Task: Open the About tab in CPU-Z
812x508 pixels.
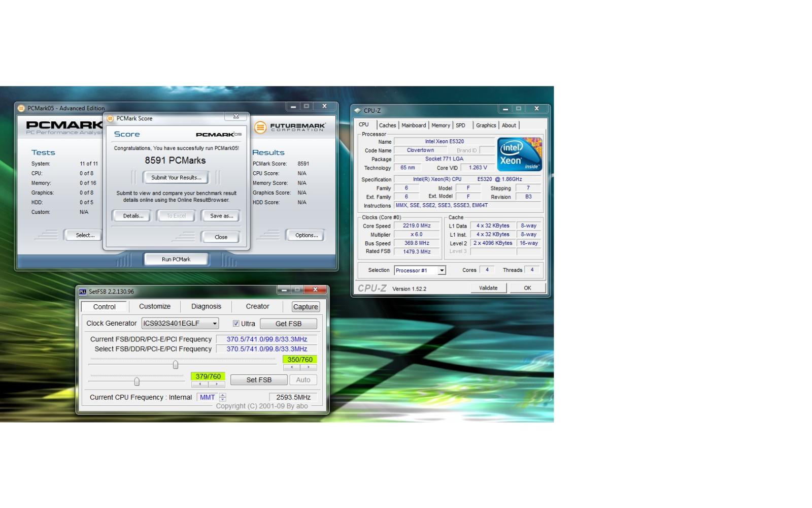Action: (509, 125)
